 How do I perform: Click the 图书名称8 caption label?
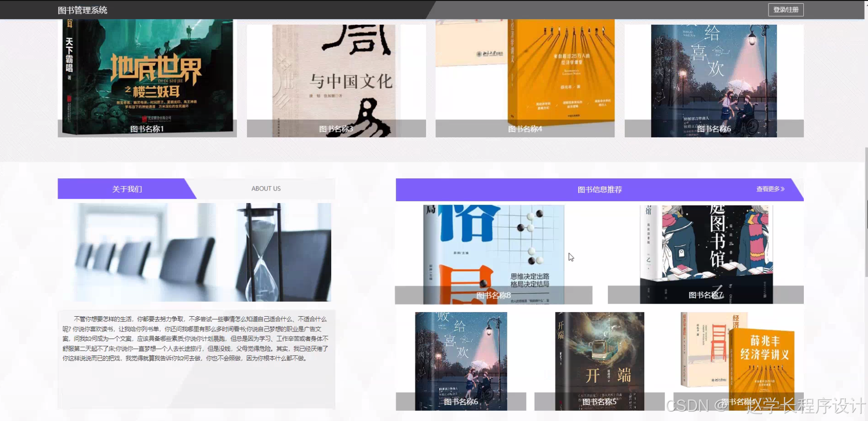(493, 295)
